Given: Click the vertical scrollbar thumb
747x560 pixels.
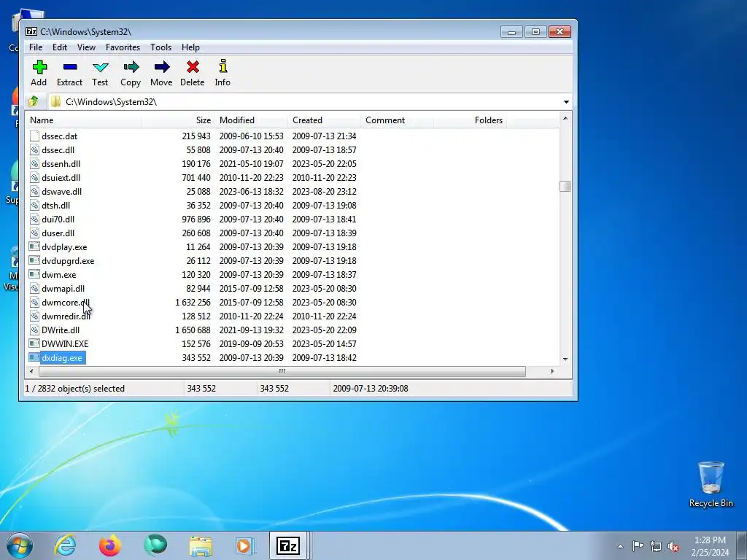Looking at the screenshot, I should (x=565, y=186).
